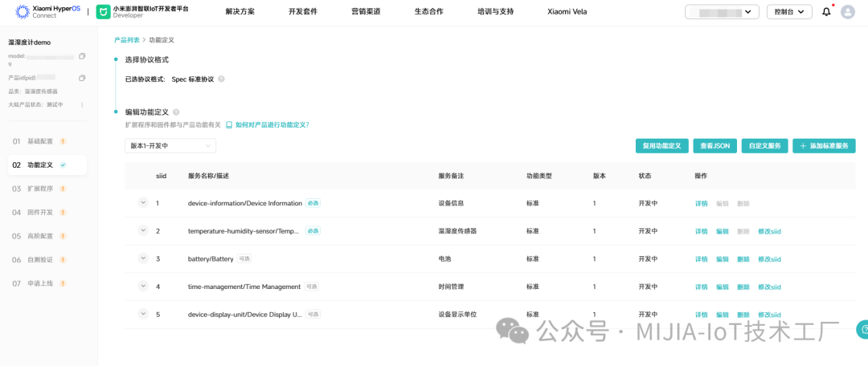Open the 生态合作 menu

[429, 11]
